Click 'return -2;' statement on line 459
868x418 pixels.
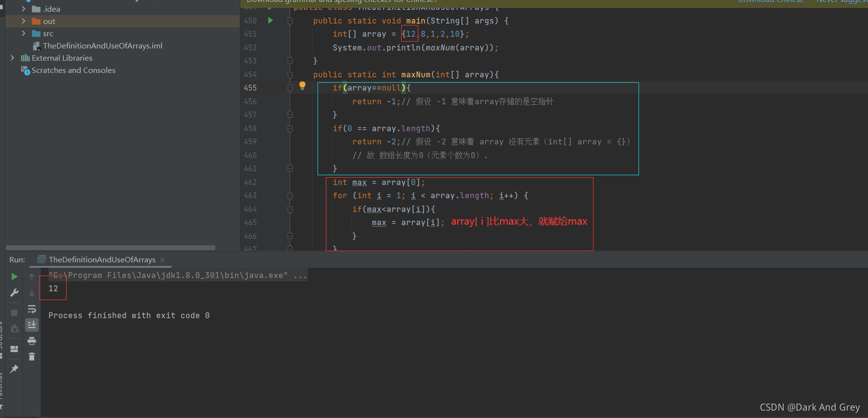click(x=376, y=142)
